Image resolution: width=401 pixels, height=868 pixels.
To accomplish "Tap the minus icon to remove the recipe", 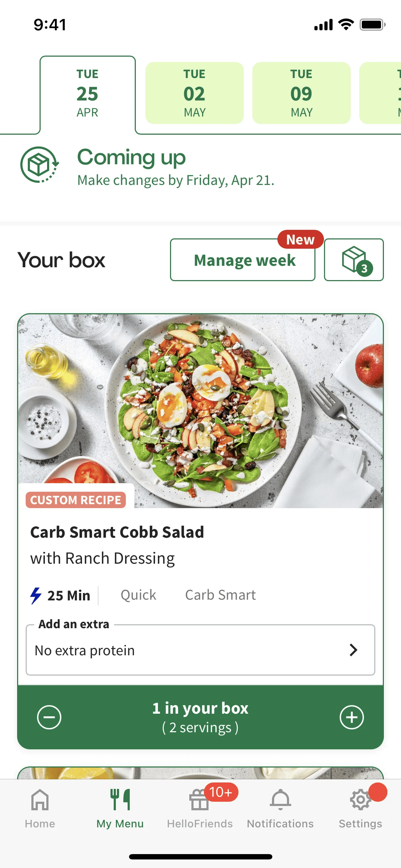I will [x=49, y=717].
